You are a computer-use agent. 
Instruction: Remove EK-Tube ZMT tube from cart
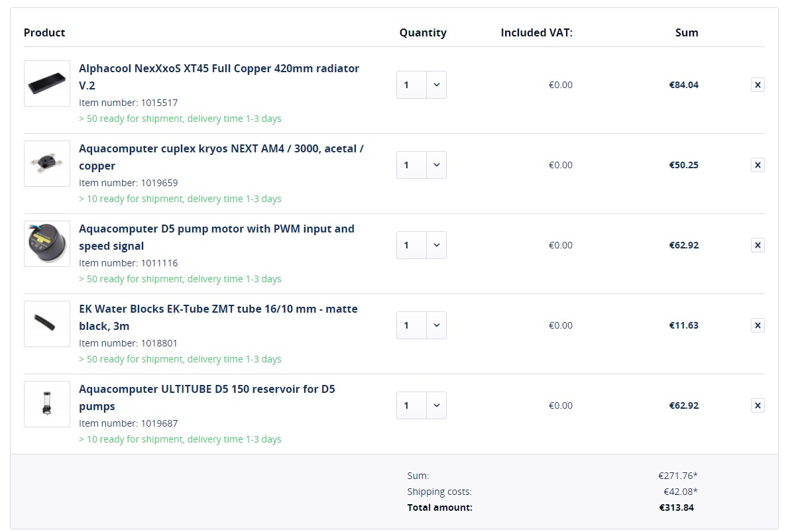point(758,325)
